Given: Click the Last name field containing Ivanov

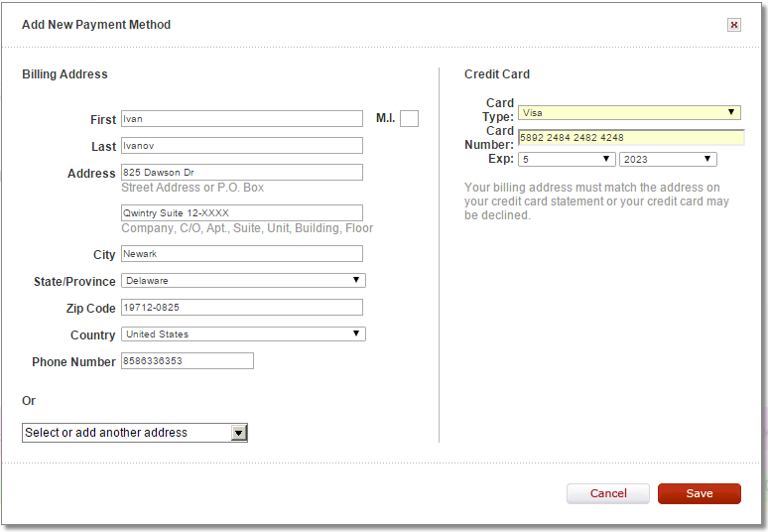Looking at the screenshot, I should pos(242,146).
